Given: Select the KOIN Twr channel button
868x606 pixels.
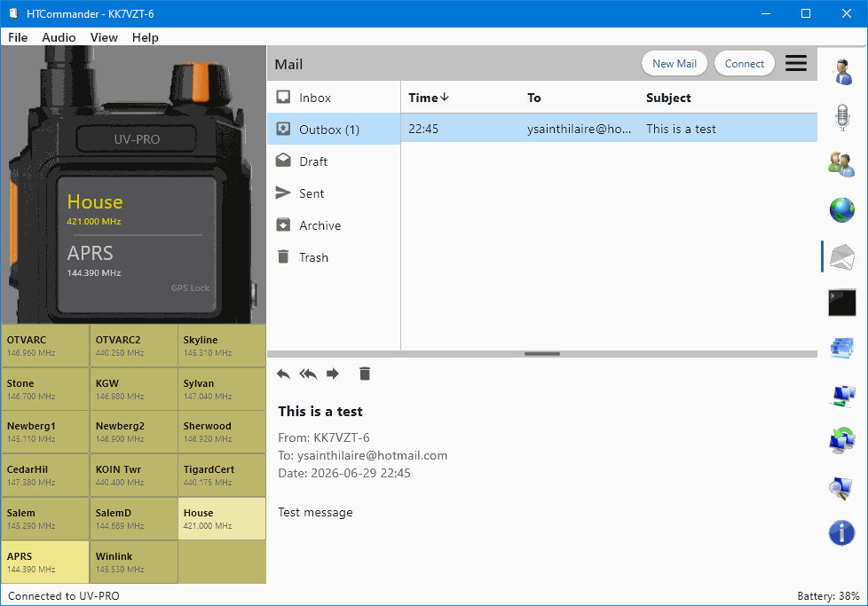Looking at the screenshot, I should coord(133,476).
